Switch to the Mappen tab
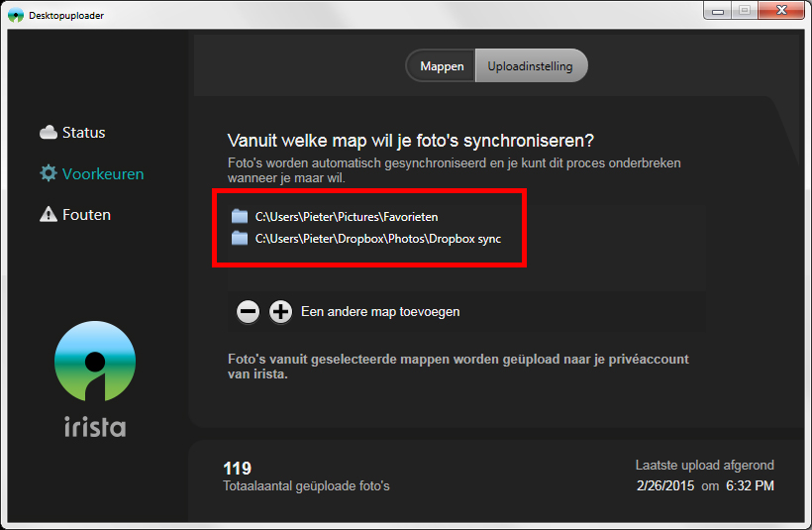 pyautogui.click(x=442, y=65)
